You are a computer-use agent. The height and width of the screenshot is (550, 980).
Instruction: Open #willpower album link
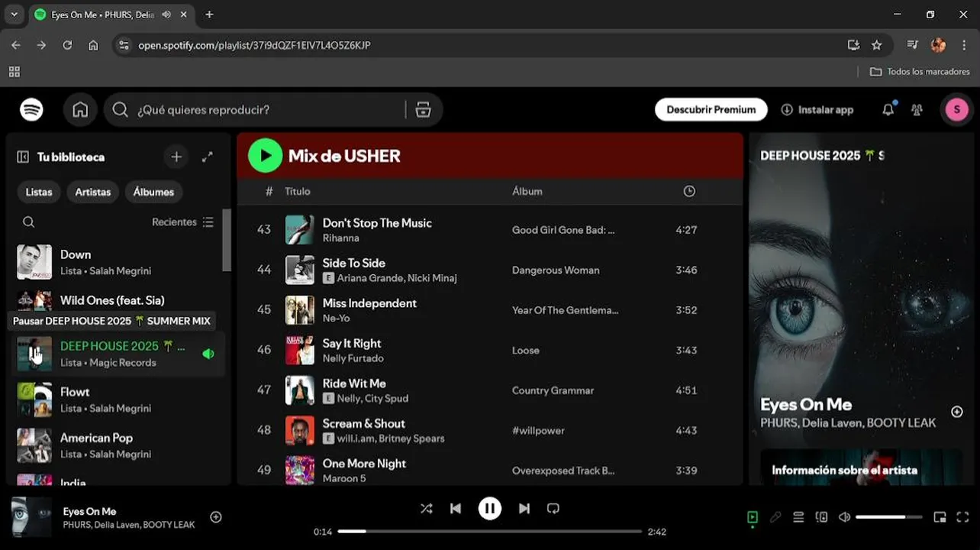[538, 431]
